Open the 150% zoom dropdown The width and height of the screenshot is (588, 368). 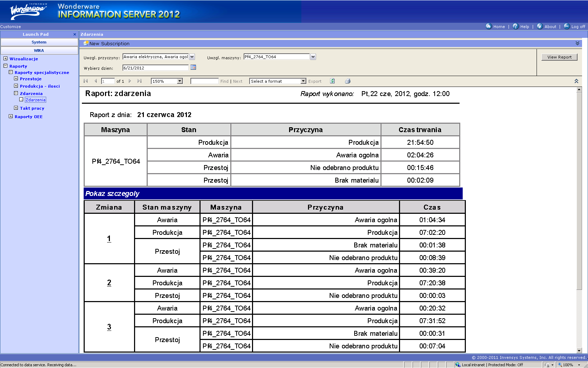click(x=180, y=81)
